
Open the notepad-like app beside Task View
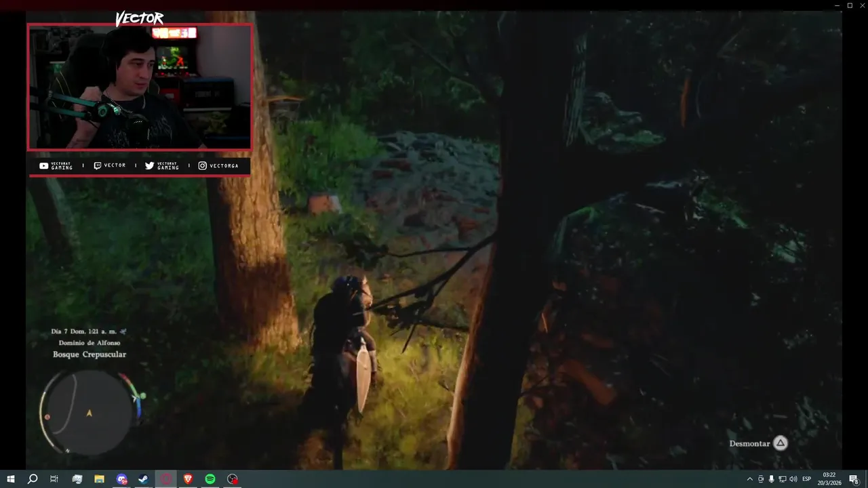tap(77, 479)
